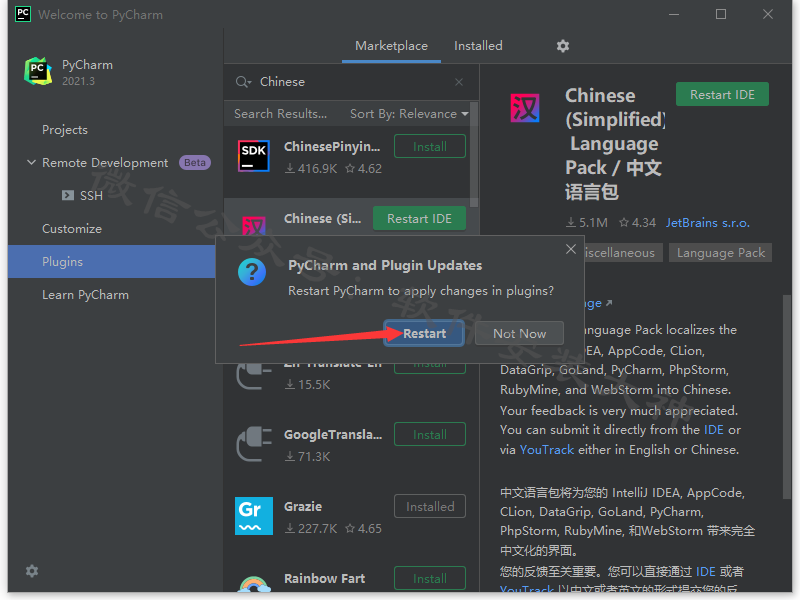Image resolution: width=800 pixels, height=600 pixels.
Task: Click the 4.34 rating in plugin details
Action: (637, 223)
